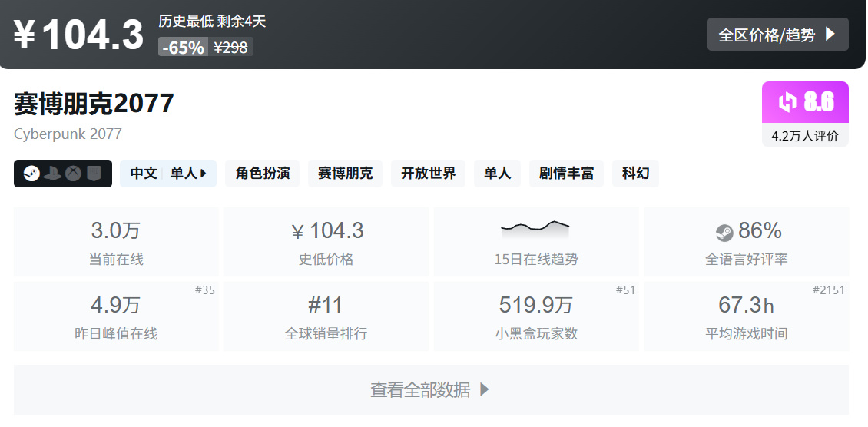Click the Steam icon beside 86%
This screenshot has width=868, height=427.
(x=724, y=233)
